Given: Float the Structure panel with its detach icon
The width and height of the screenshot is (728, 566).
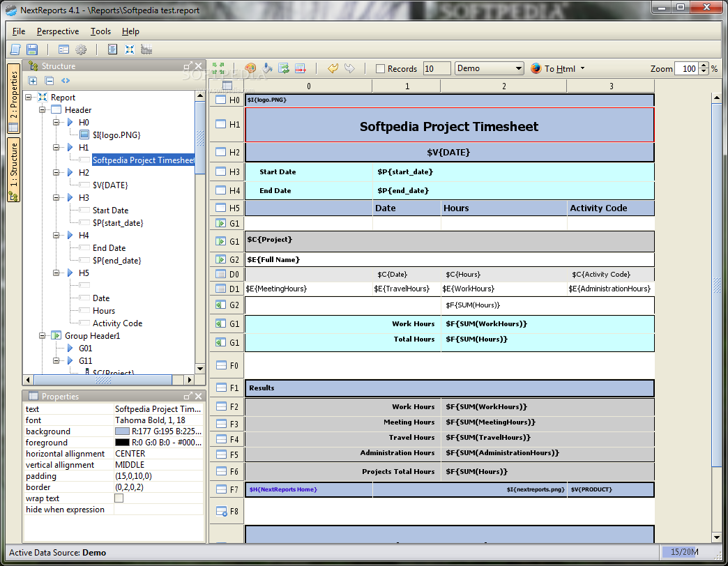Looking at the screenshot, I should [188, 66].
